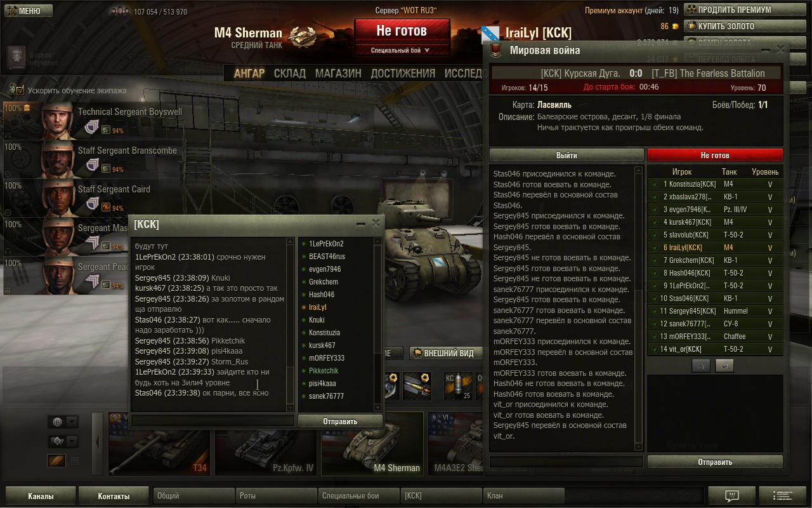Toggle the Ускорить обучение экипажа checkbox

20,90
